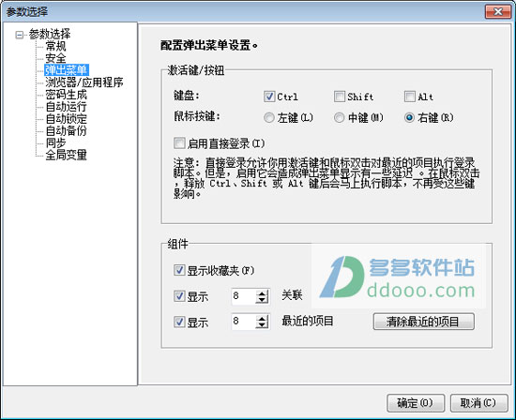Image resolution: width=516 pixels, height=420 pixels.
Task: Decrease the 最近的项目 count spinner
Action: point(262,324)
